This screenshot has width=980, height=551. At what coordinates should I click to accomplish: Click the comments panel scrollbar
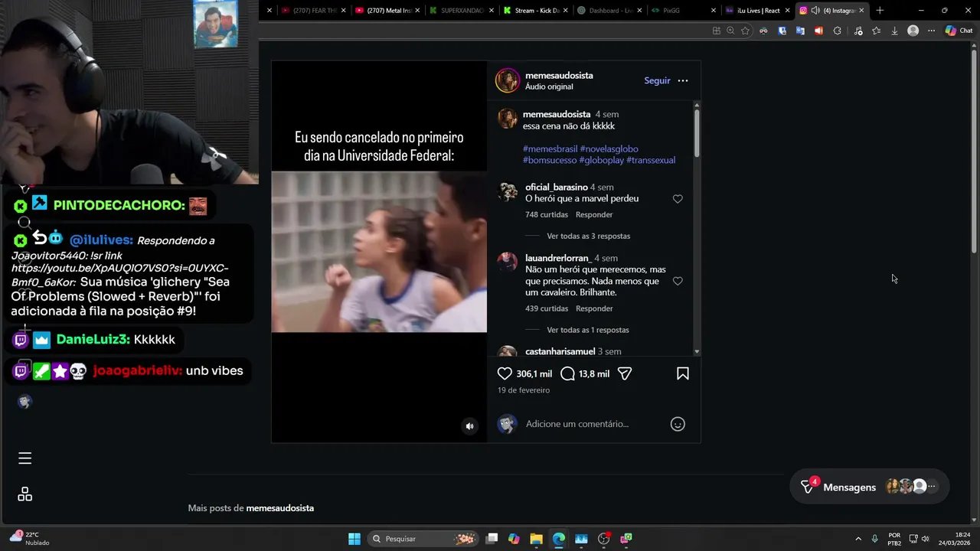[x=697, y=134]
